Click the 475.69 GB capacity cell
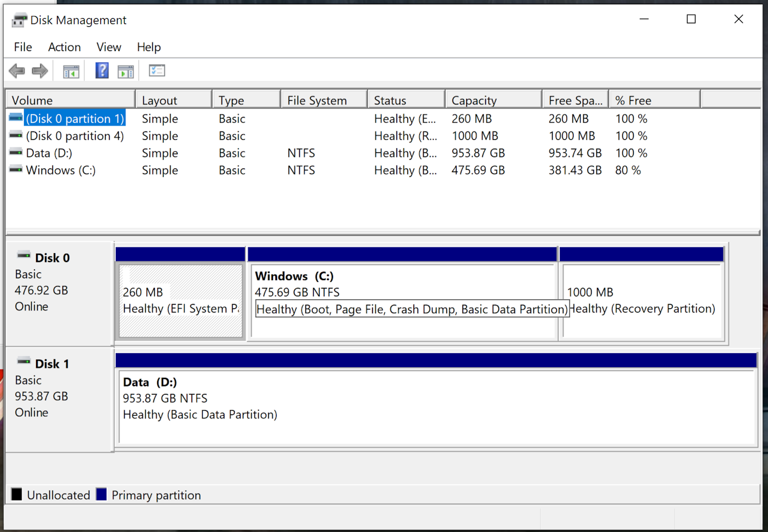This screenshot has width=768, height=532. (478, 170)
